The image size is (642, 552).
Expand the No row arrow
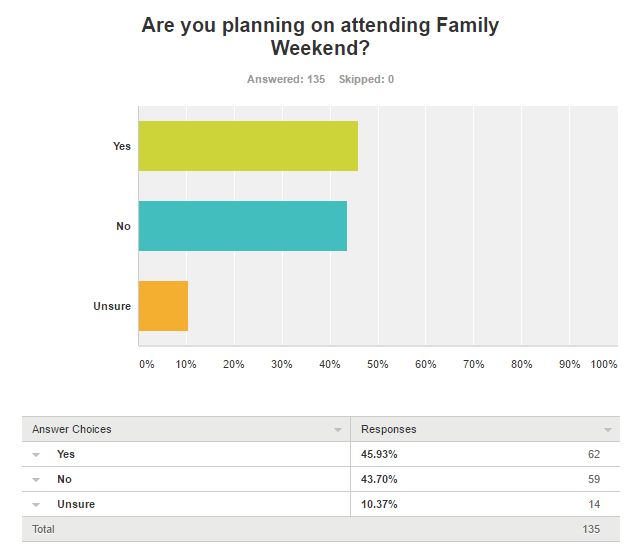pos(36,480)
